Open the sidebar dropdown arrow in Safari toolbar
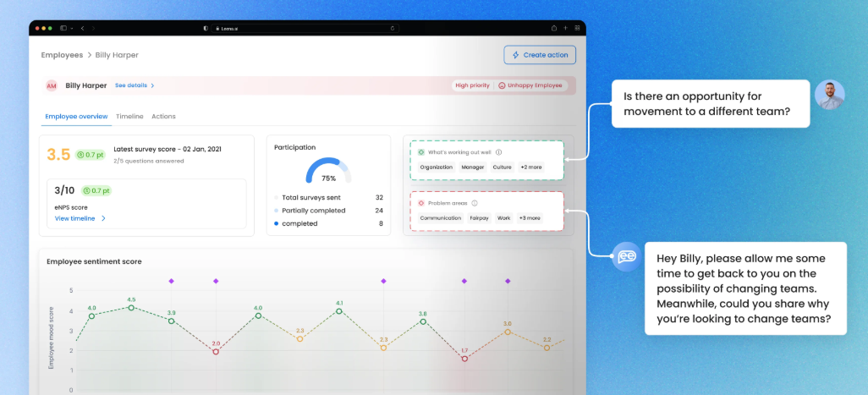The width and height of the screenshot is (868, 395). click(72, 28)
